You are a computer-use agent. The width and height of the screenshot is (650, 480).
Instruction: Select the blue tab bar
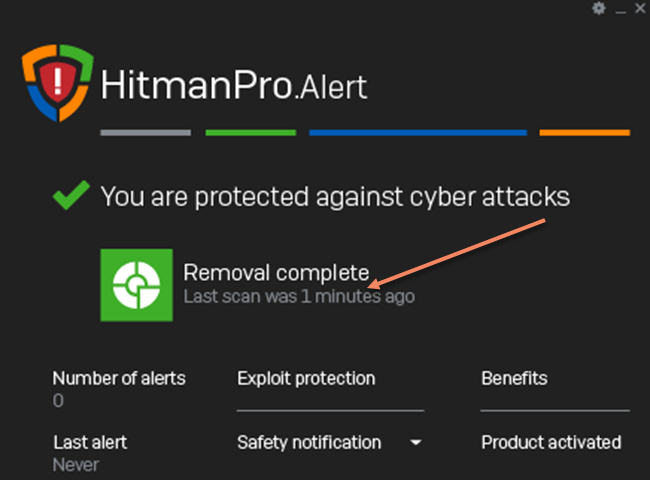pos(418,133)
